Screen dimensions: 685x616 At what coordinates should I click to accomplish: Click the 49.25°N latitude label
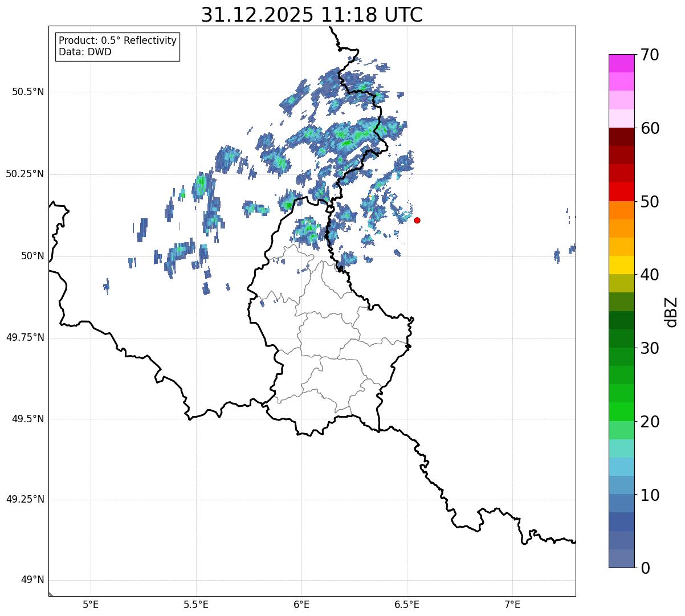tap(25, 500)
